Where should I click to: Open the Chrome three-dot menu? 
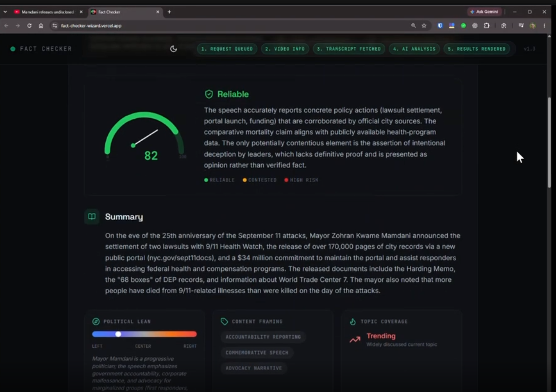544,25
